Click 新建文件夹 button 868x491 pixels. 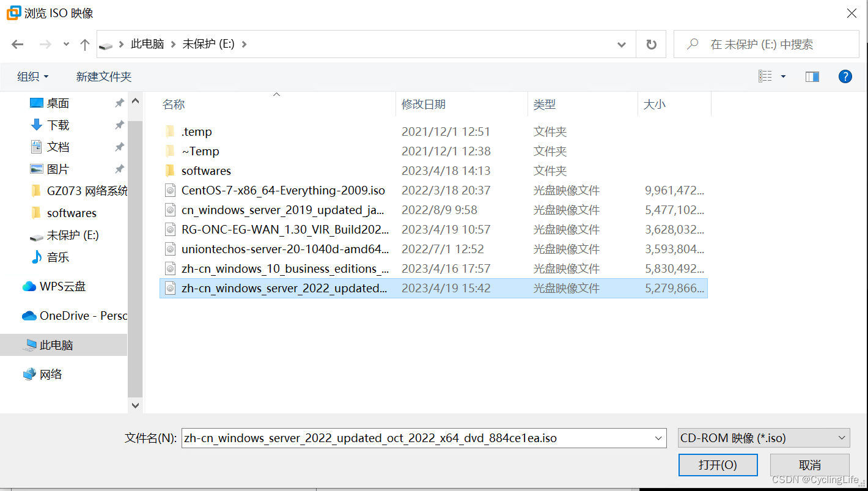104,76
